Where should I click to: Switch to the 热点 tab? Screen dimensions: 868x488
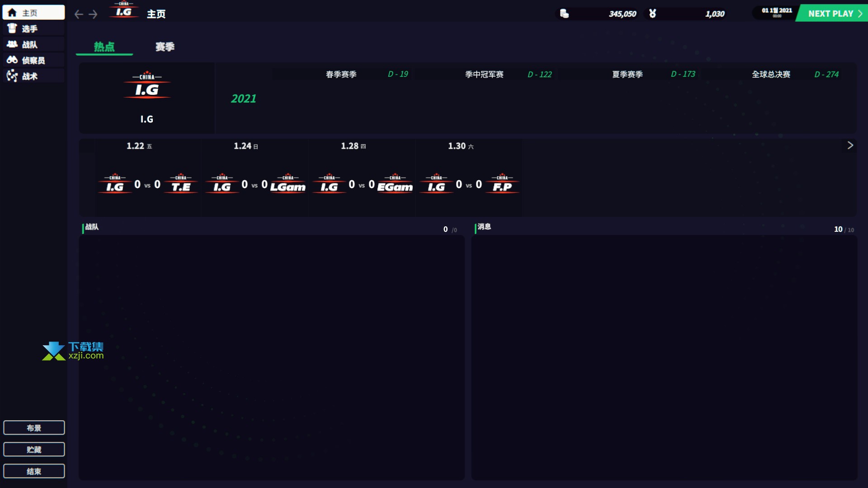click(x=104, y=47)
